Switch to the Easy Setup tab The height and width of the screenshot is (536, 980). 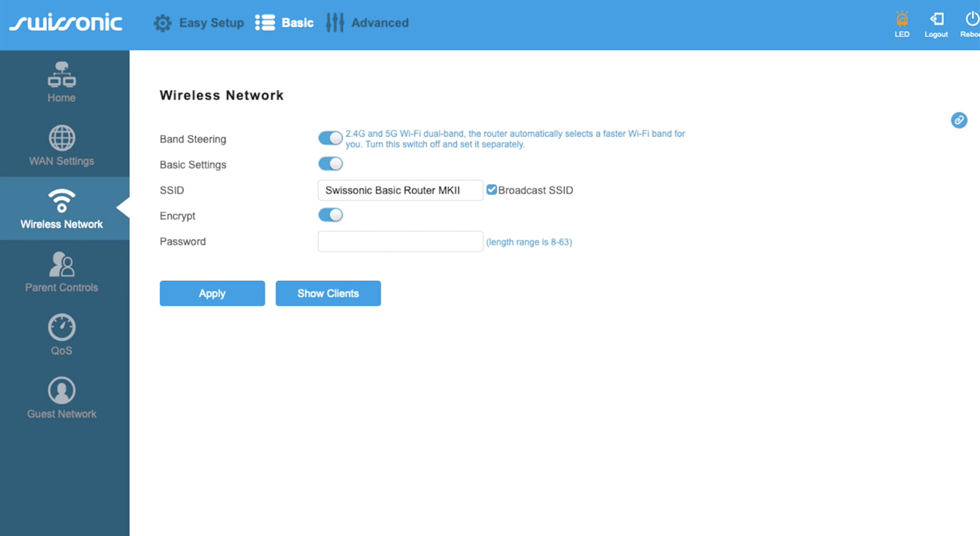coord(199,23)
